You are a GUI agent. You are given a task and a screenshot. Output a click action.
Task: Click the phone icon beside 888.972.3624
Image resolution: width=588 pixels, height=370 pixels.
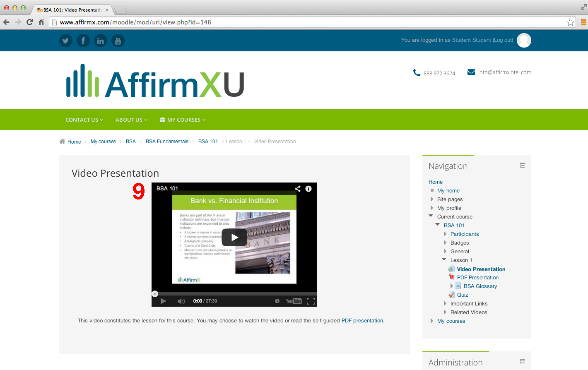click(417, 73)
